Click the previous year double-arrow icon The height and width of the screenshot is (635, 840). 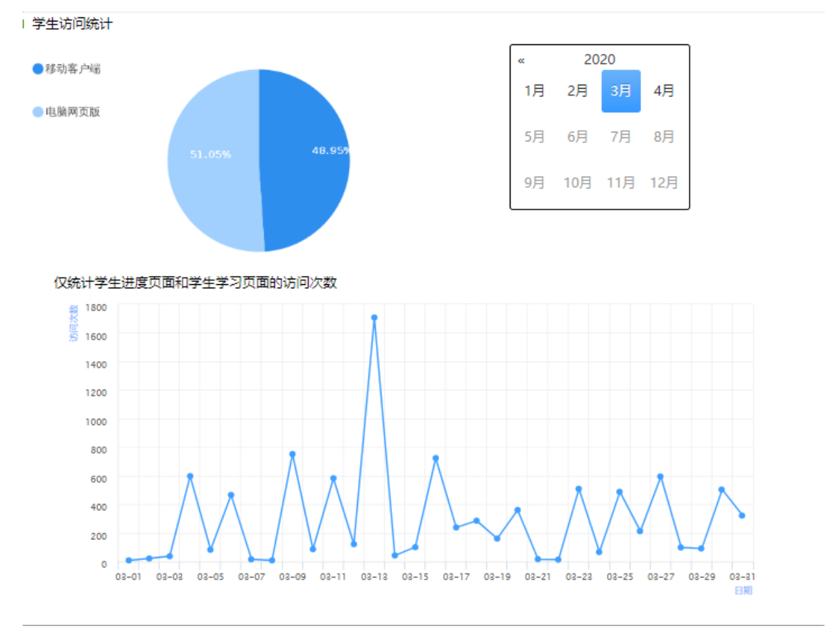(521, 60)
